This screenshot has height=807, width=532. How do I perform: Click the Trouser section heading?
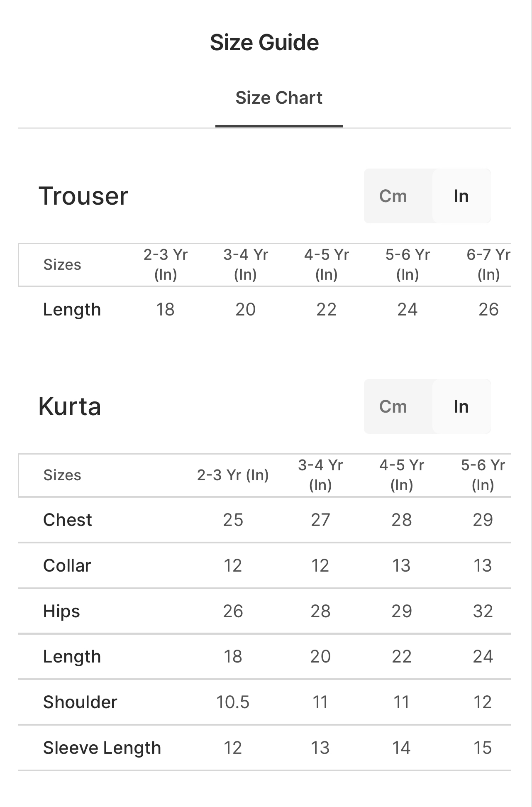pyautogui.click(x=83, y=196)
